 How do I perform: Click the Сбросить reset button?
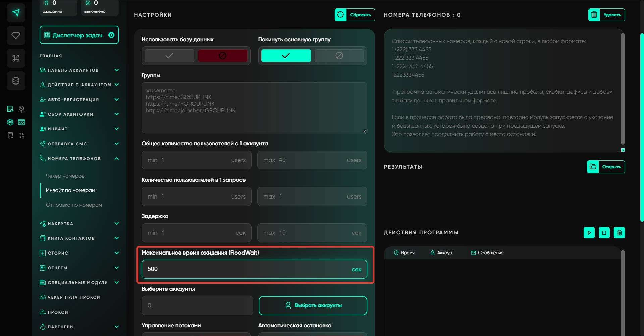(x=355, y=15)
